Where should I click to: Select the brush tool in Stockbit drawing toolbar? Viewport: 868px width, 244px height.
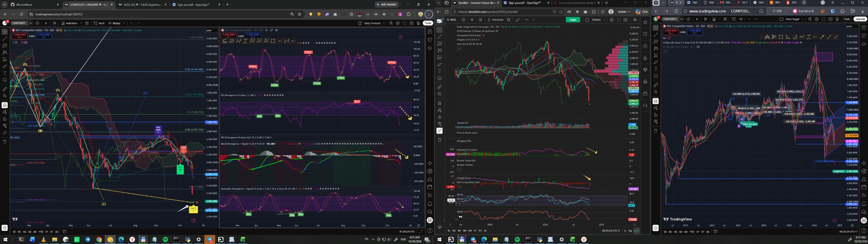439,64
